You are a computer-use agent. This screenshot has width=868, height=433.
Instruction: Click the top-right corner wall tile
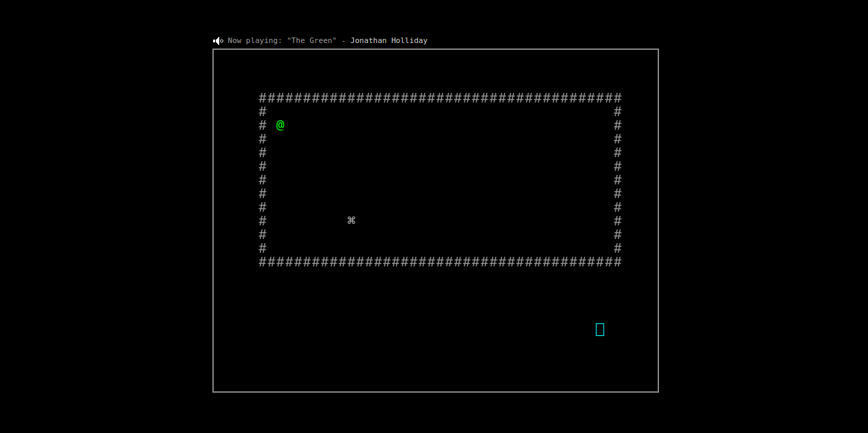point(617,98)
